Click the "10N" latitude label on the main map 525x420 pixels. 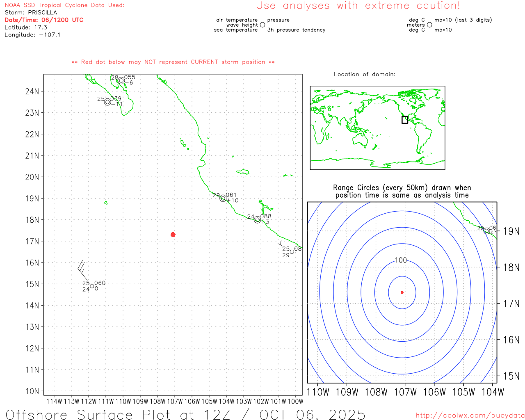pos(32,391)
